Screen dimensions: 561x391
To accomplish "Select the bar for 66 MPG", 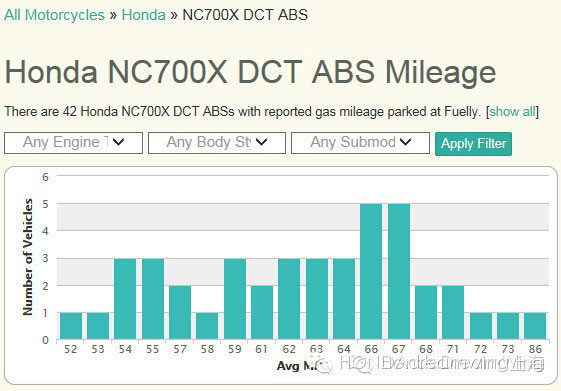I will [x=371, y=272].
